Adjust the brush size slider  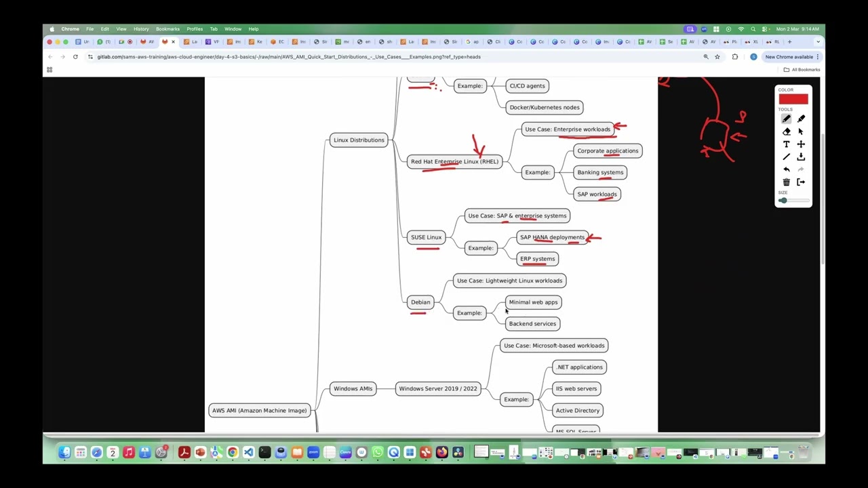793,201
